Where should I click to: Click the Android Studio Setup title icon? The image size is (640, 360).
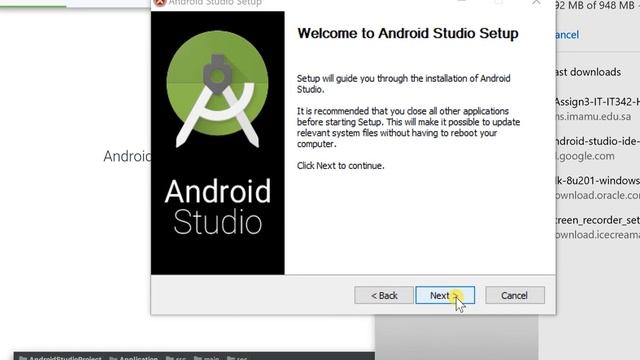pyautogui.click(x=160, y=2)
